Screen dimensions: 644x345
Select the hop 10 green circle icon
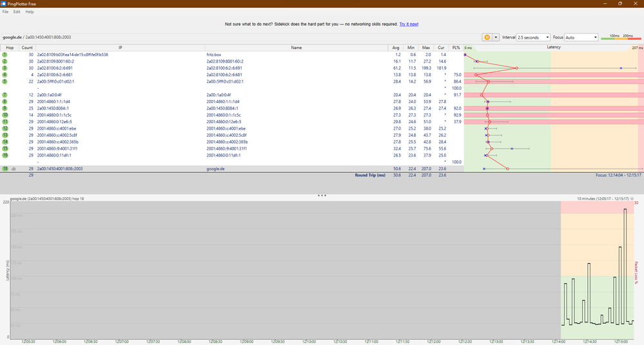click(x=5, y=115)
